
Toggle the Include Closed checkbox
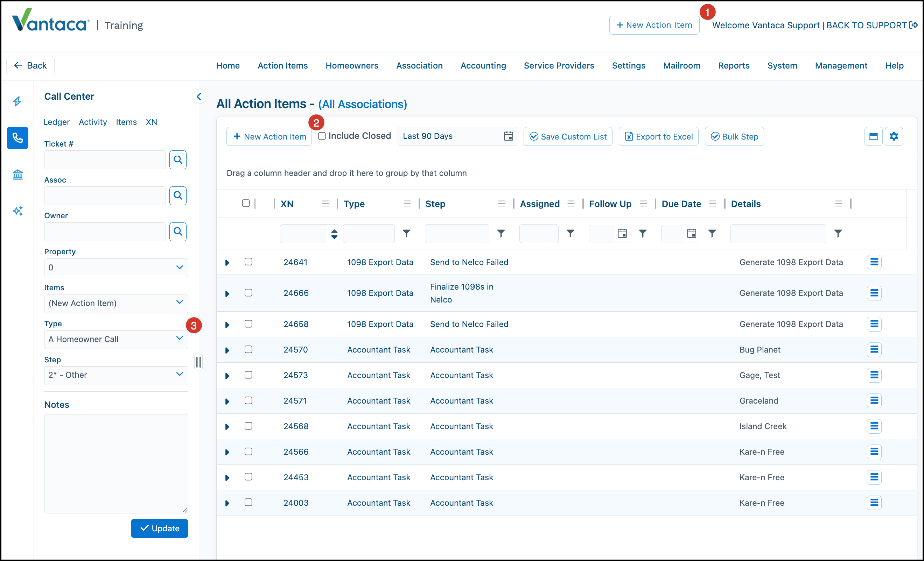coord(322,136)
